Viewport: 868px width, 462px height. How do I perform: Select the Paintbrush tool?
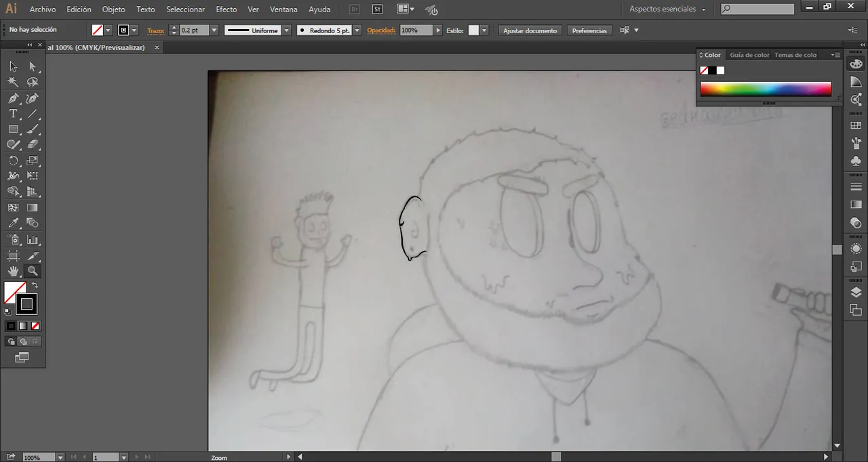point(32,129)
